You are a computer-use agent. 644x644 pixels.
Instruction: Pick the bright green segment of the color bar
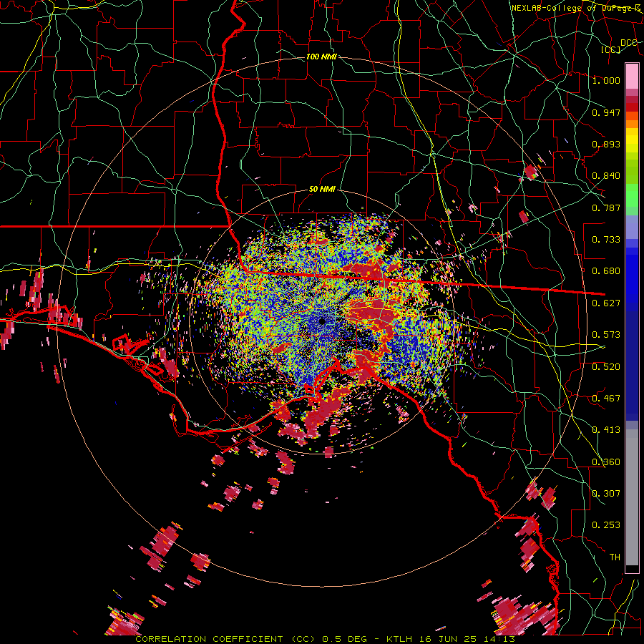pyautogui.click(x=632, y=195)
